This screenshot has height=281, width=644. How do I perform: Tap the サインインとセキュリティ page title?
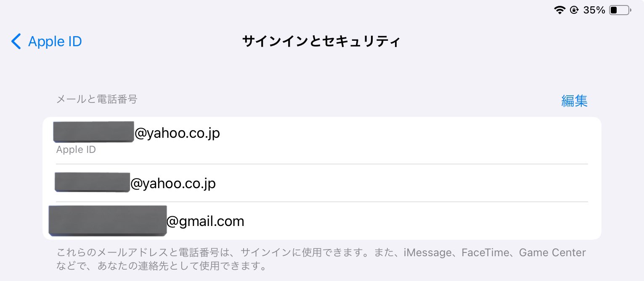[321, 42]
